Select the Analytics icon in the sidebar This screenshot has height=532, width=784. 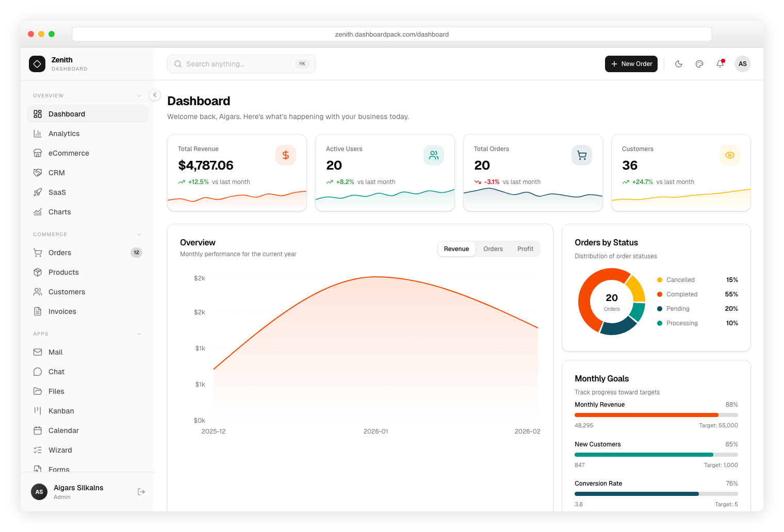(x=38, y=134)
